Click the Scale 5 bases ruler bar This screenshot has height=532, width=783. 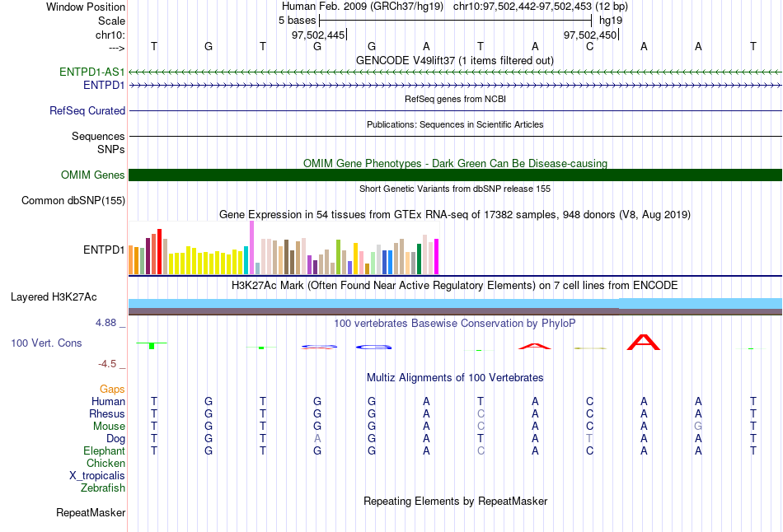[x=456, y=21]
